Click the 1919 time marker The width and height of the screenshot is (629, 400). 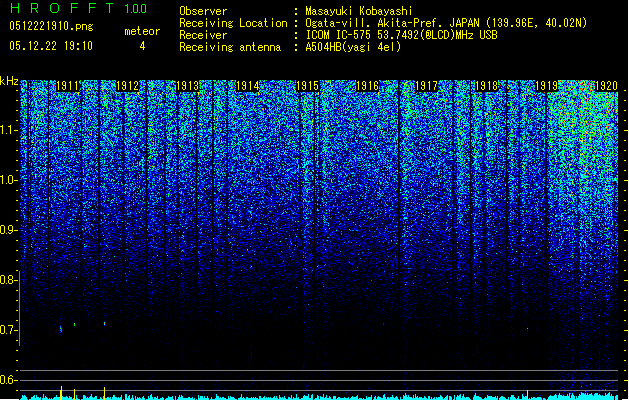point(546,86)
